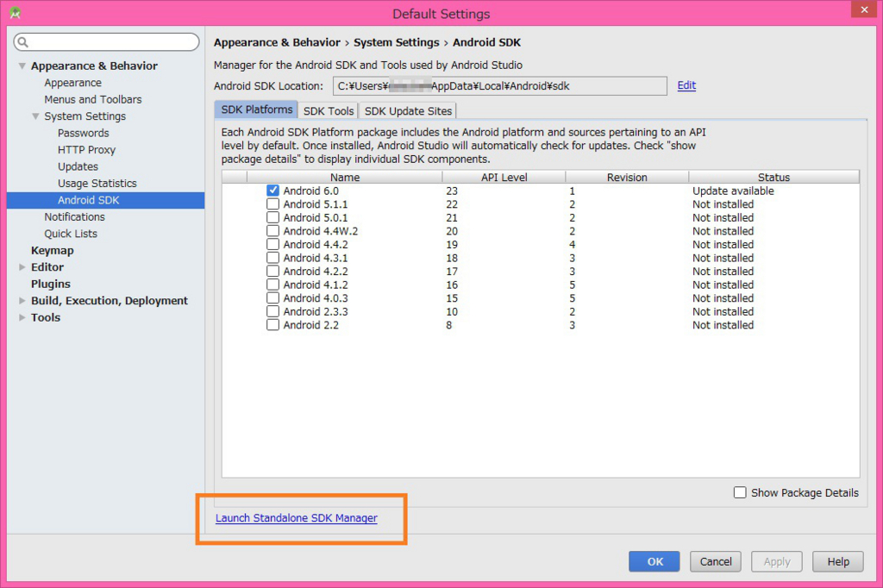The width and height of the screenshot is (883, 588).
Task: Click the search magnifier icon in settings
Action: (x=22, y=41)
